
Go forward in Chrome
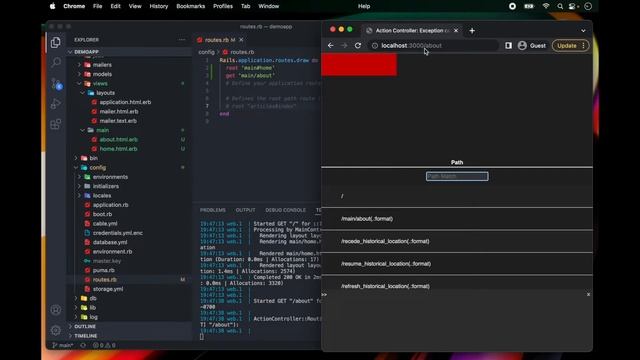click(344, 46)
